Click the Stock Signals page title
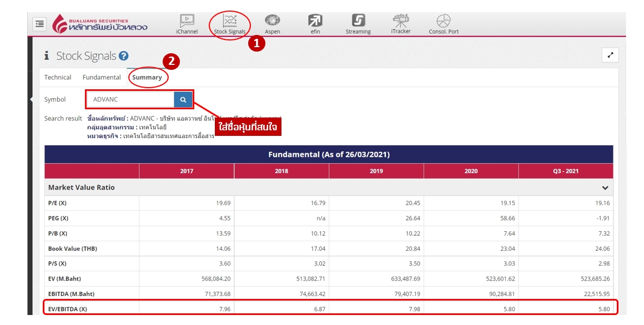The width and height of the screenshot is (644, 325). (x=86, y=56)
